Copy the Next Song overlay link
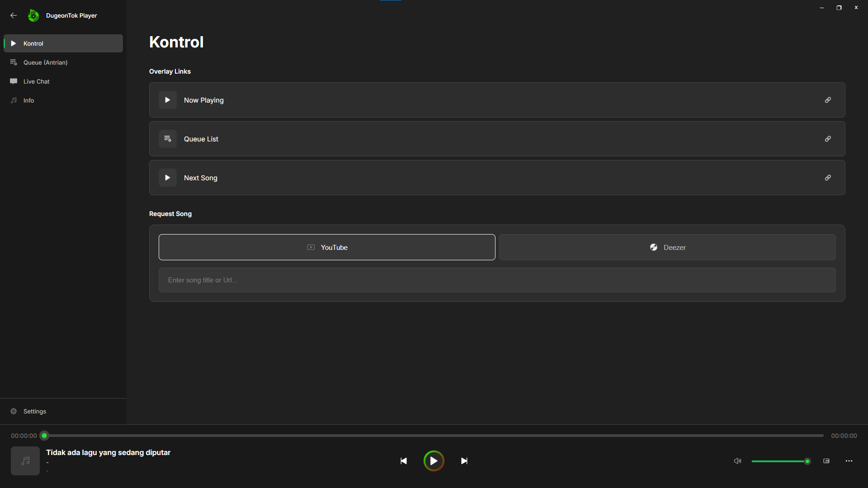868x488 pixels. click(x=828, y=178)
